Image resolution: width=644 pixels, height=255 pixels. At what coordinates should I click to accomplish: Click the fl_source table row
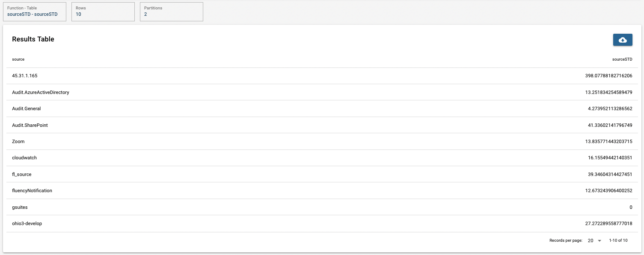click(322, 174)
